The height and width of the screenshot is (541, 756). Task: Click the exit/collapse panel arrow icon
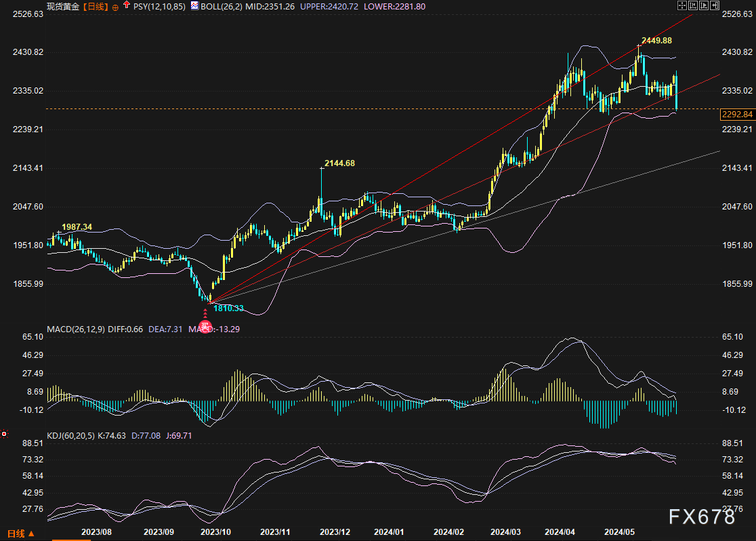[x=715, y=5]
